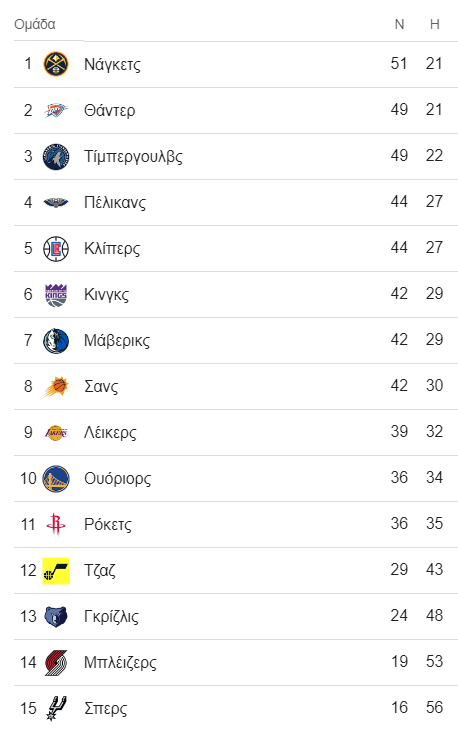
Task: Click the Pelicans team logo
Action: coord(56,202)
